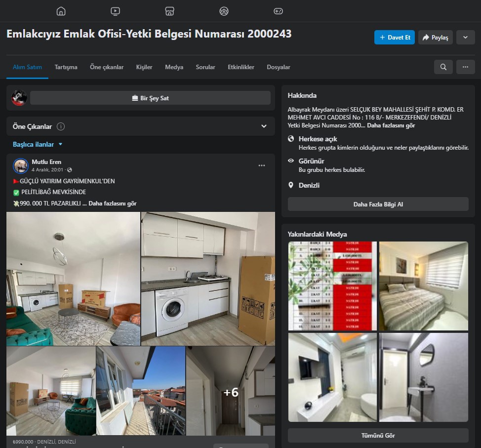Switch to the Medya tab
This screenshot has width=481, height=448.
(x=174, y=67)
